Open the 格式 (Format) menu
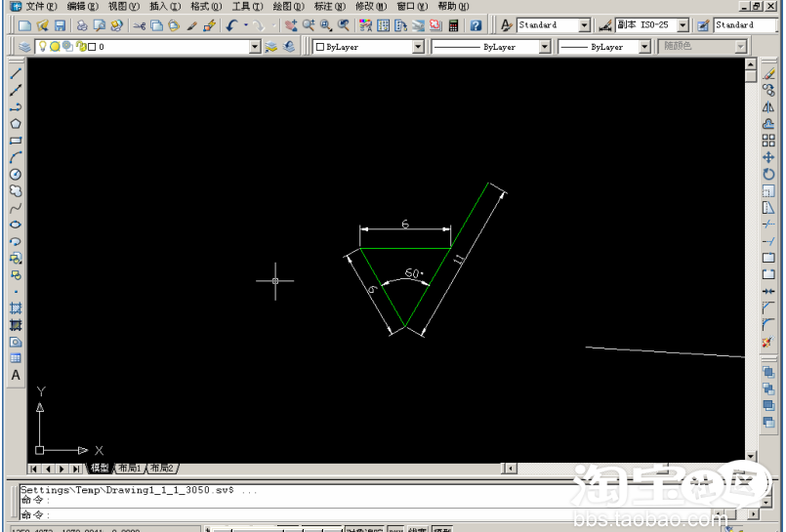Screen dimensions: 786x532 tap(206, 6)
